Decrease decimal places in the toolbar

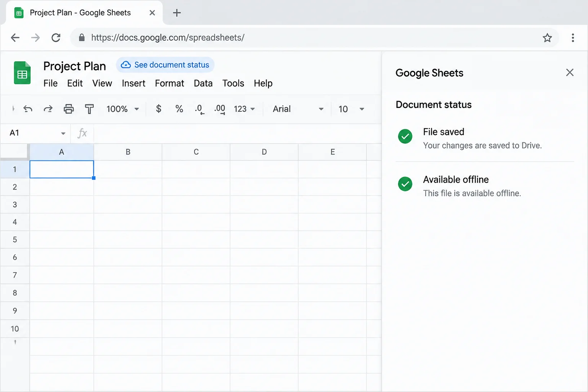pyautogui.click(x=199, y=109)
